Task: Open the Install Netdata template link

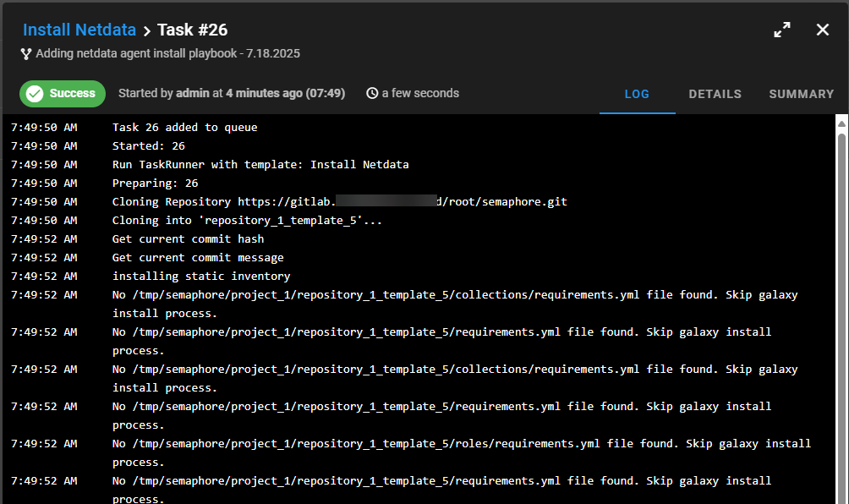Action: pyautogui.click(x=79, y=30)
